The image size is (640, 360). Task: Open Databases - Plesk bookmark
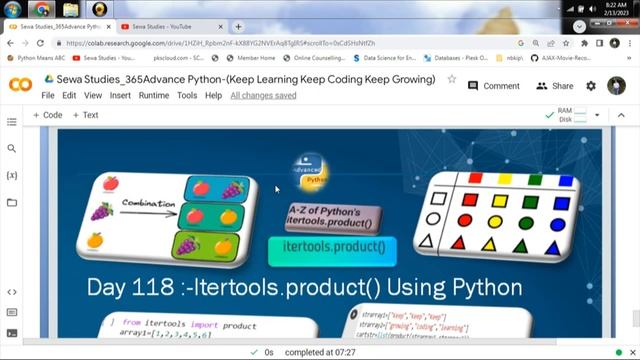click(x=456, y=58)
